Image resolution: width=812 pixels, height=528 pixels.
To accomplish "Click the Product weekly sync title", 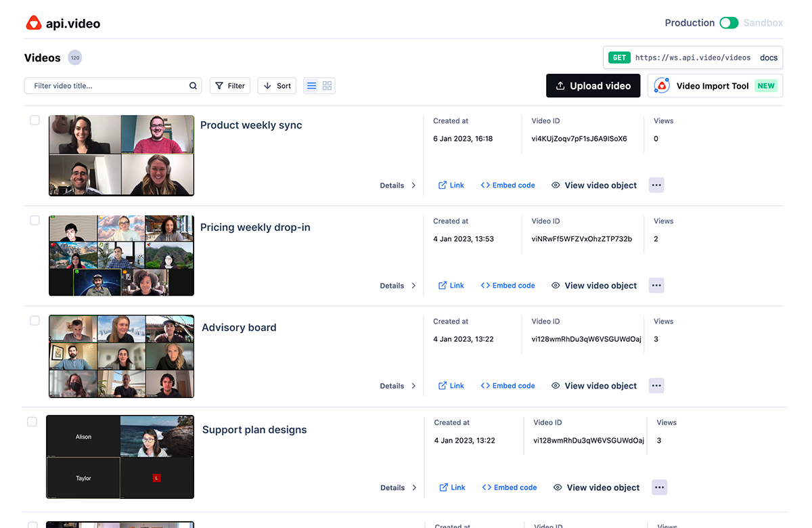I will tap(251, 125).
